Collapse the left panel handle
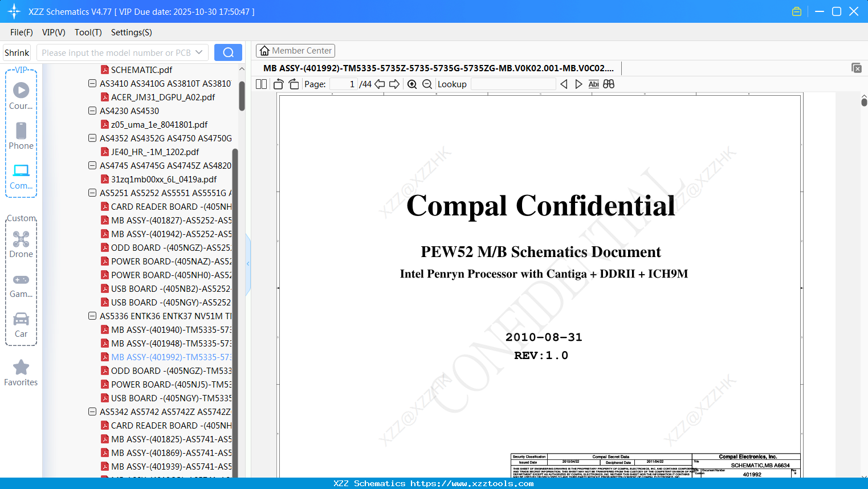The width and height of the screenshot is (868, 489). [x=248, y=264]
